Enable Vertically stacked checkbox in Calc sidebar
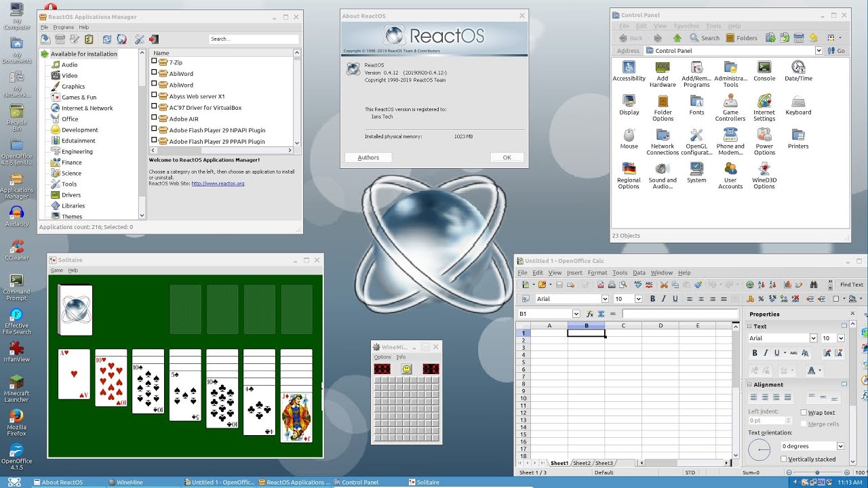The image size is (868, 488). [x=784, y=459]
